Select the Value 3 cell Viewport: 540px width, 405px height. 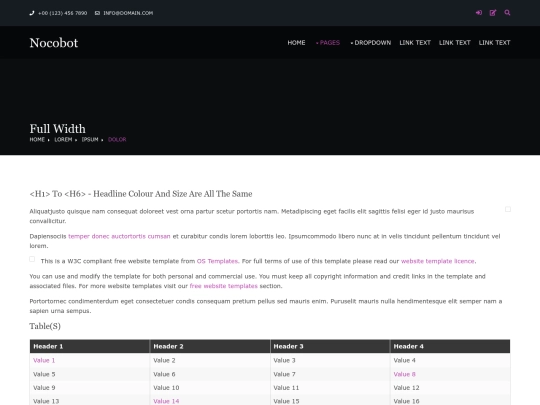click(x=330, y=360)
